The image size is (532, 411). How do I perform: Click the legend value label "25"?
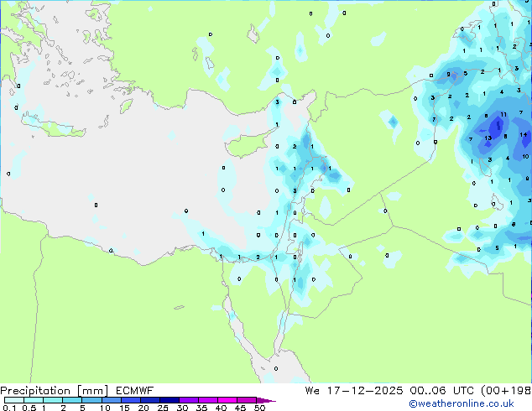click(163, 408)
